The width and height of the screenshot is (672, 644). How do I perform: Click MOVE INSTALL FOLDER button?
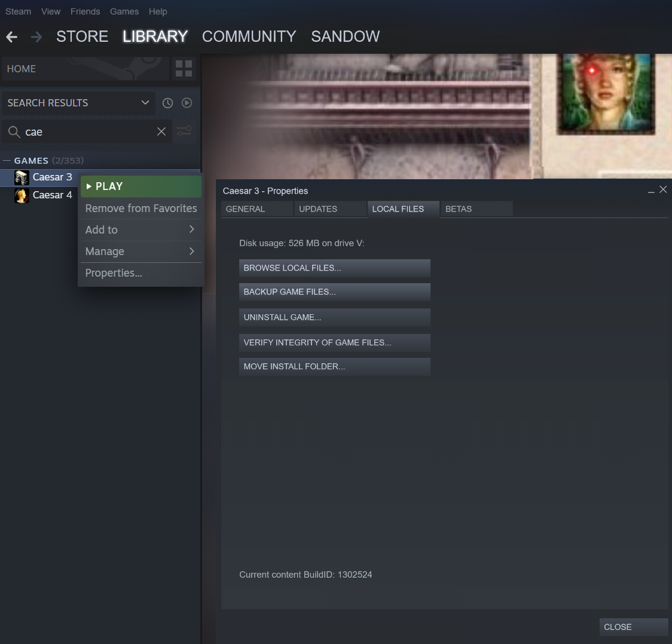[x=335, y=367]
